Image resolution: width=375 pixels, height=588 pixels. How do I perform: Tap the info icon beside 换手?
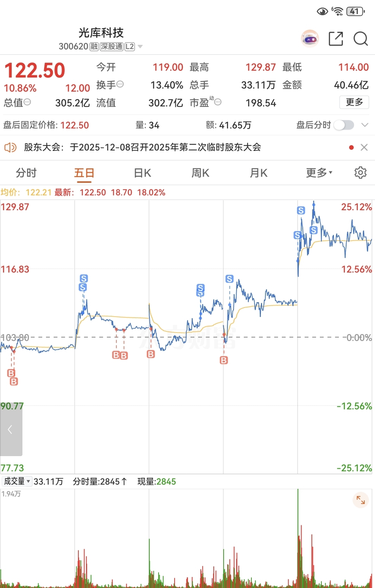(x=120, y=84)
